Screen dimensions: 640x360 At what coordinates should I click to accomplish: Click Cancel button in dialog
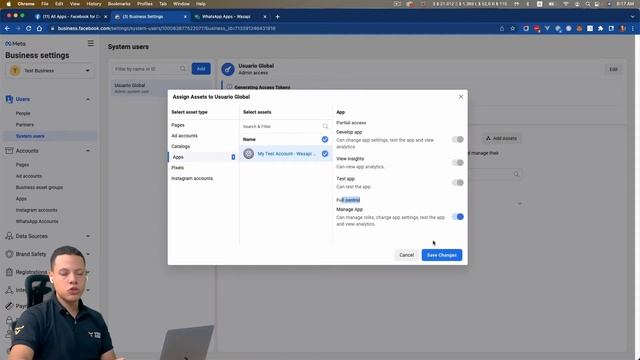407,255
